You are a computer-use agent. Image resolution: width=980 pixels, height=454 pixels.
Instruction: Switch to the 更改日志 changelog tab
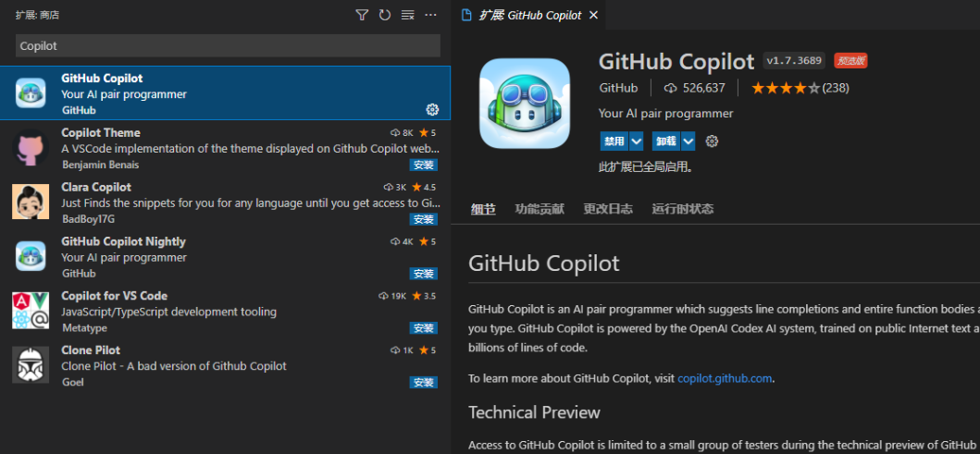coord(607,209)
